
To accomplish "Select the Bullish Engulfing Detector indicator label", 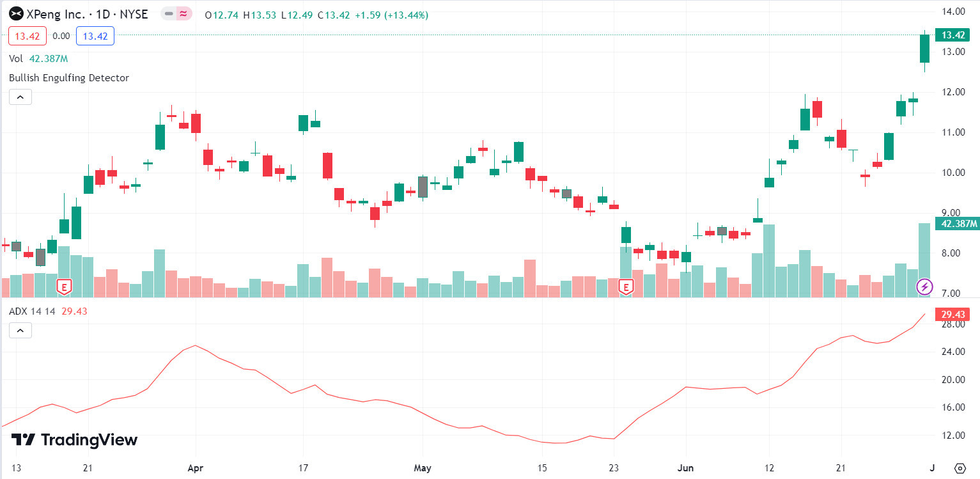I will point(69,78).
